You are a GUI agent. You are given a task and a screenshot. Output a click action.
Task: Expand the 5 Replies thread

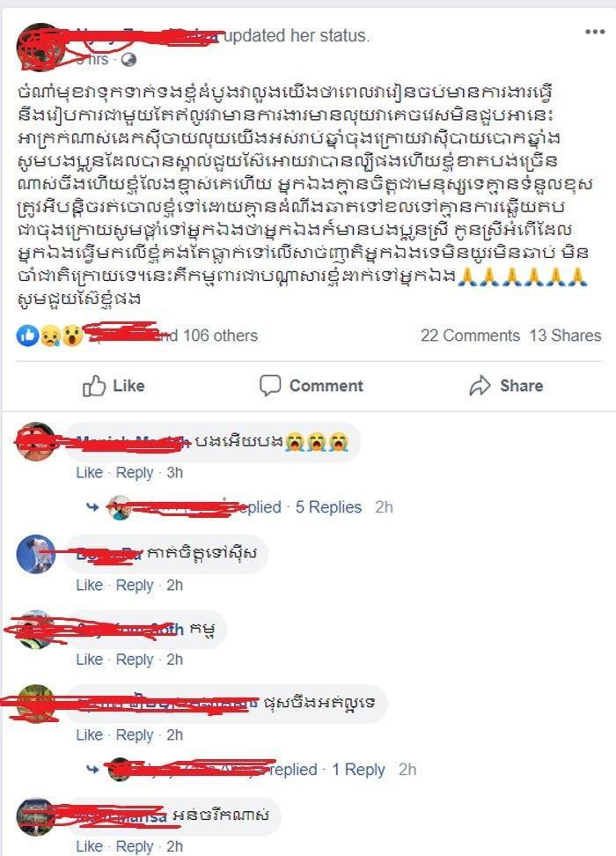tap(328, 507)
